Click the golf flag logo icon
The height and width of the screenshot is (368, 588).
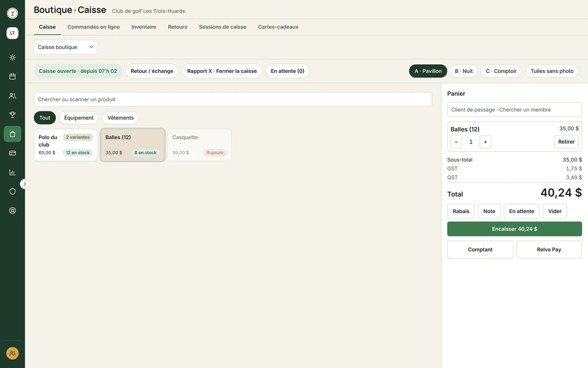(x=12, y=13)
